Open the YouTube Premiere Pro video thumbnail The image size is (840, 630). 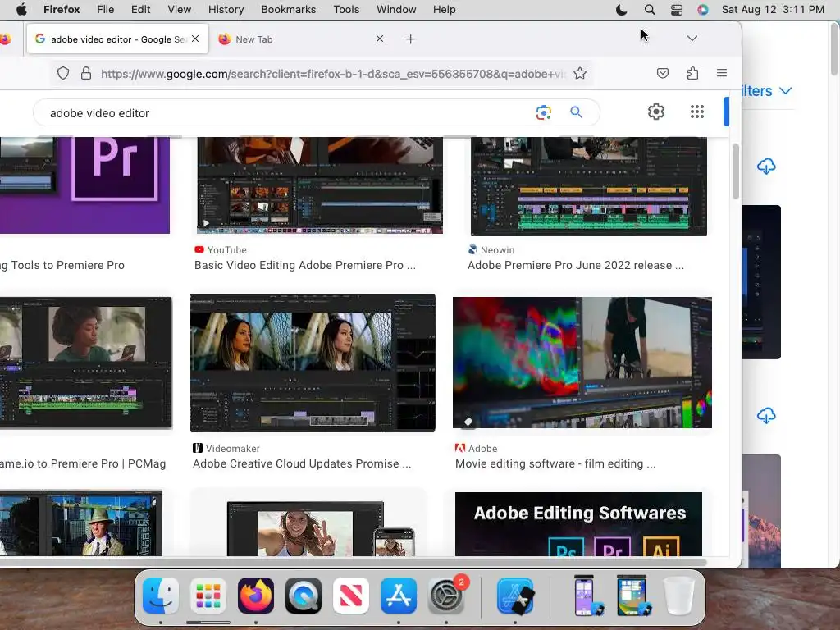point(320,185)
